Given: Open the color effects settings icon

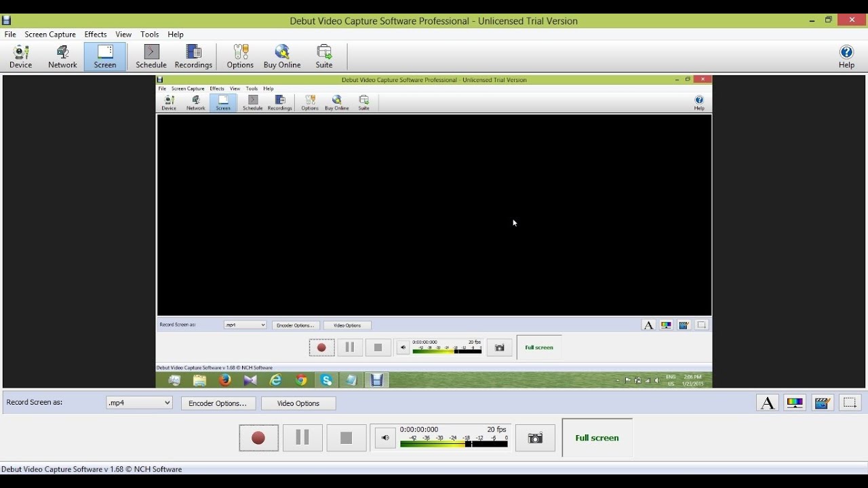Looking at the screenshot, I should (x=795, y=403).
